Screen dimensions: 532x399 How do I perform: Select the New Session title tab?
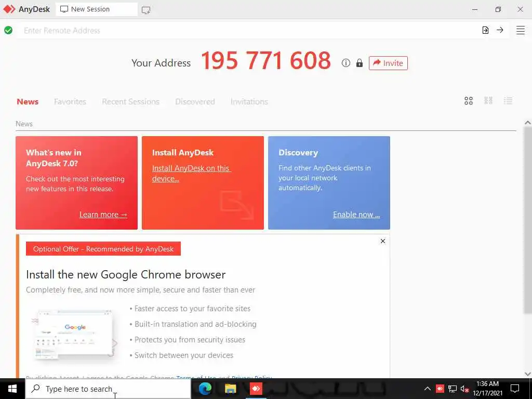click(x=96, y=9)
